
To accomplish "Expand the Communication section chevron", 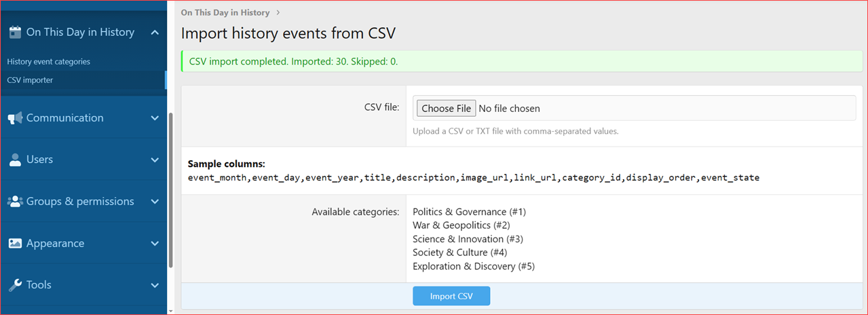I will pos(155,118).
